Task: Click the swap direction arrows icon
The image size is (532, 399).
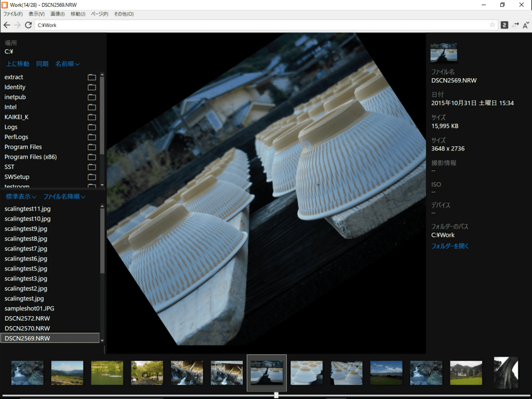Action: [x=515, y=25]
